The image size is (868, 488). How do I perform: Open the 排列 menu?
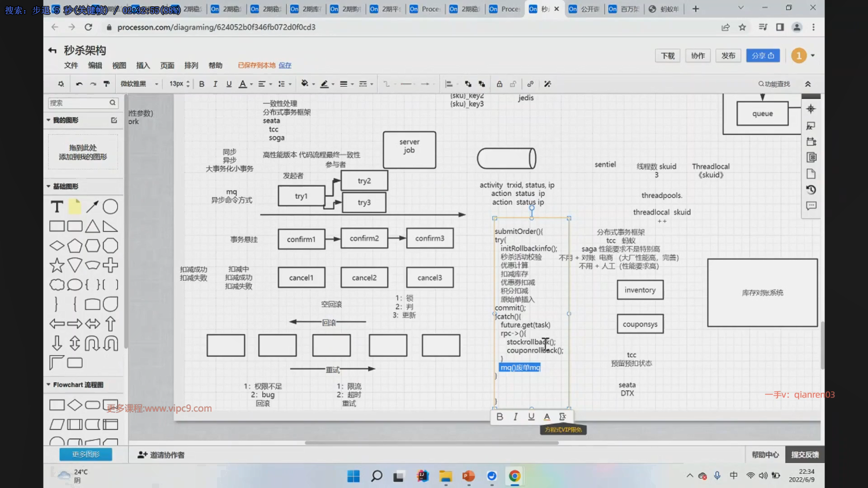coord(191,66)
